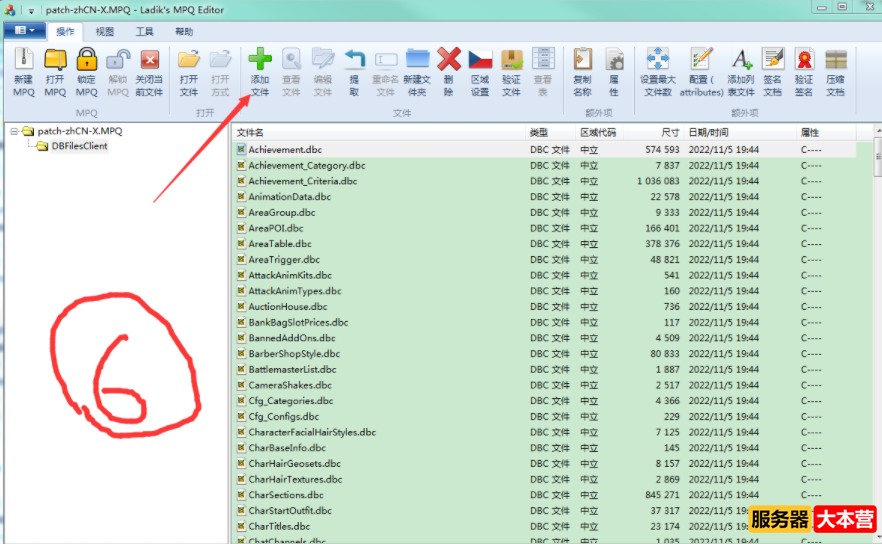Click the 解锁MPQ open-lock icon
The image size is (882, 544).
pyautogui.click(x=118, y=60)
